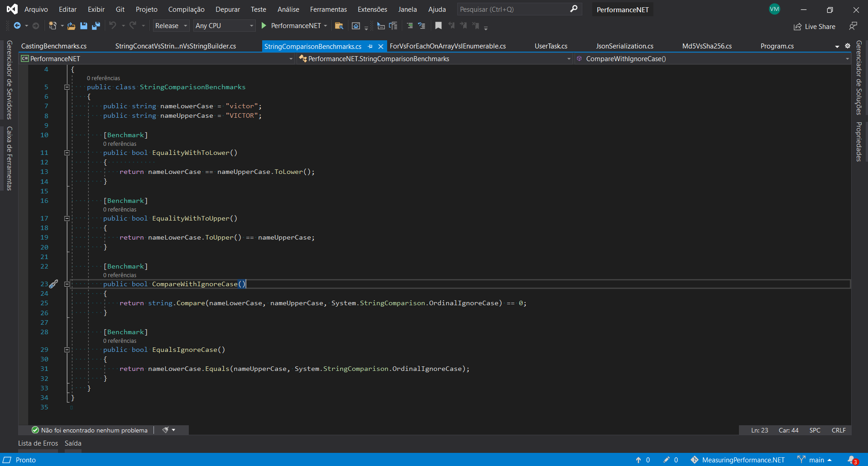Viewport: 868px width, 466px height.
Task: Open the Saída output panel tab
Action: (x=73, y=443)
